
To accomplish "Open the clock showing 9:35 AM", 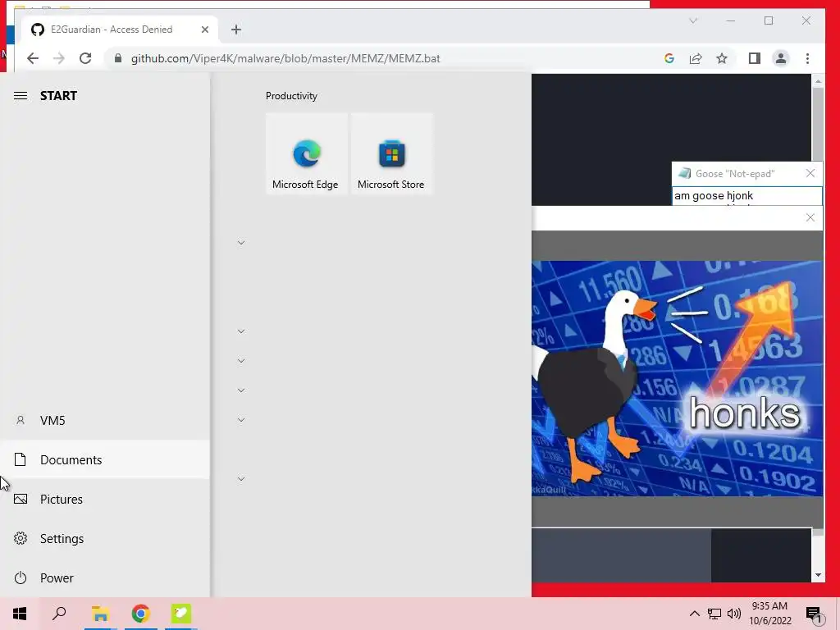I will (770, 614).
